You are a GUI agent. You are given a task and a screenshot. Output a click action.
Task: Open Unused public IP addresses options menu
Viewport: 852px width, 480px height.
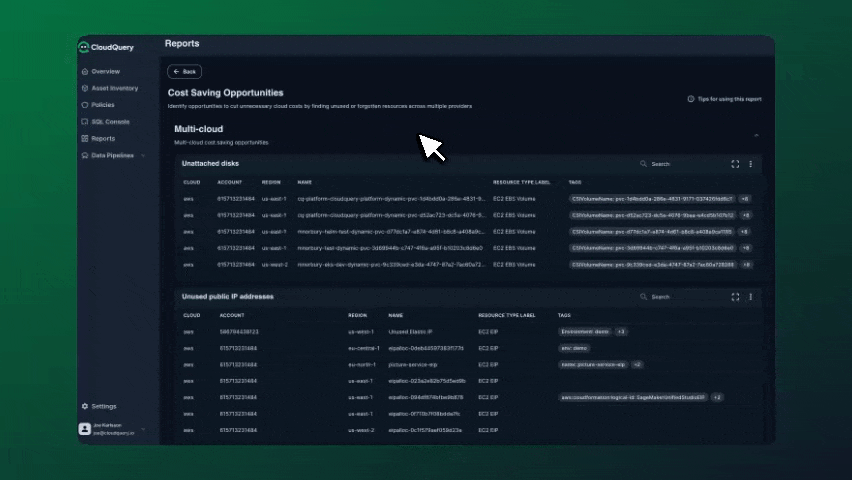[x=750, y=297]
